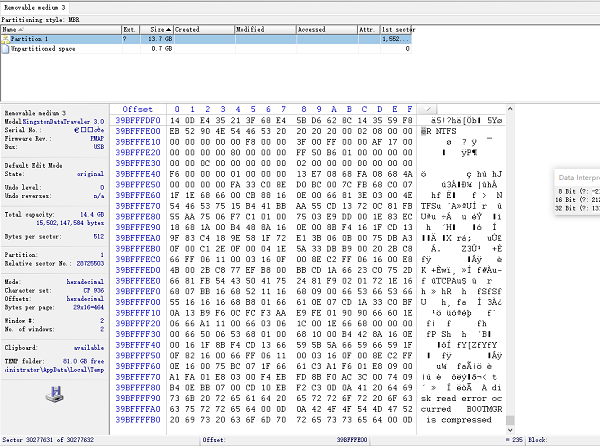This screenshot has height=446, width=600.
Task: Select the Unpartitioned space row
Action: 206,49
